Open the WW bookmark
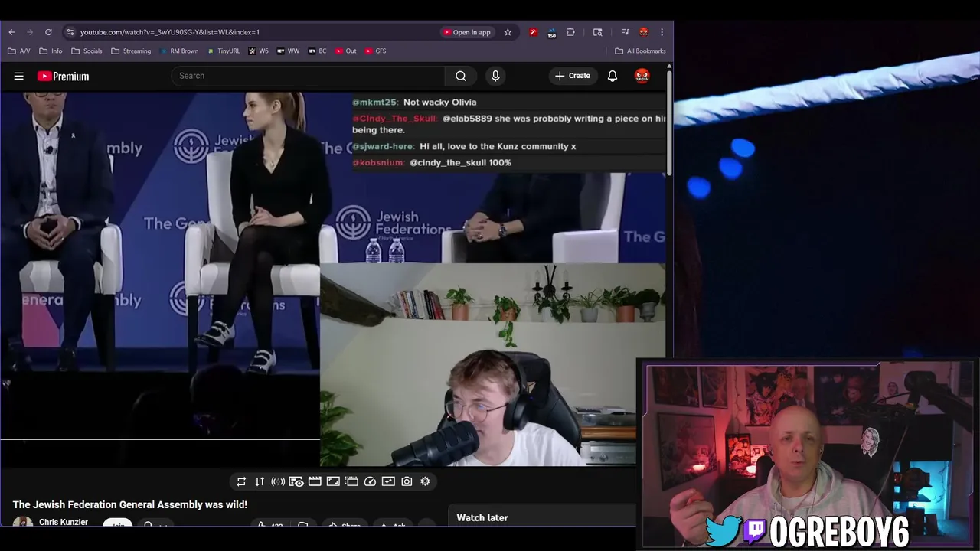This screenshot has height=551, width=980. (x=288, y=51)
